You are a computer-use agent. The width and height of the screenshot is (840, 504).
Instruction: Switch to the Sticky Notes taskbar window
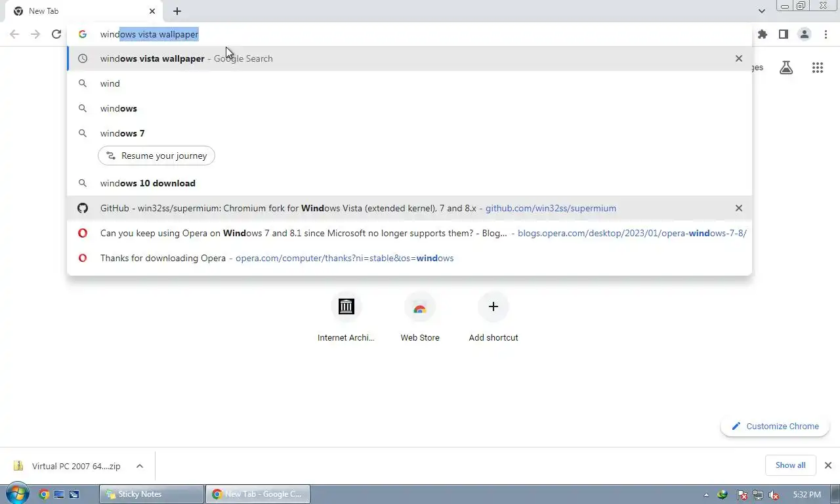tap(152, 494)
